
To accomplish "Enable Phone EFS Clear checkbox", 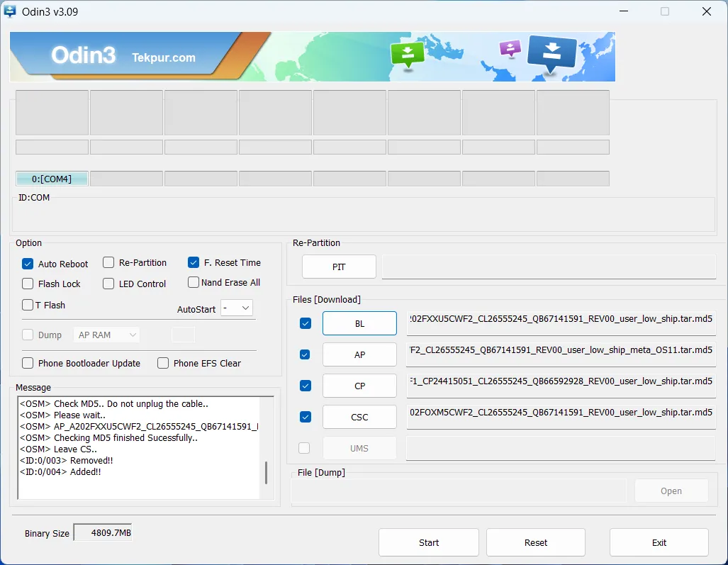I will click(x=163, y=363).
